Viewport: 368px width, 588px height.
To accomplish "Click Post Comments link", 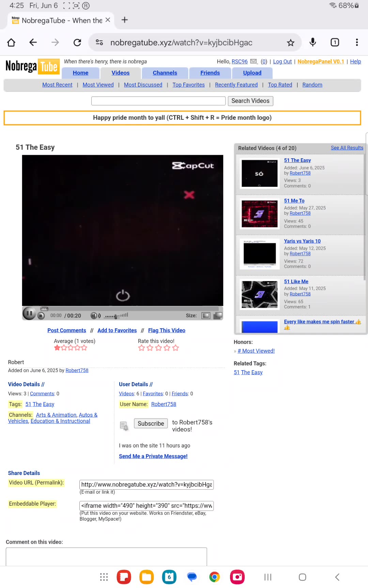I will (x=67, y=330).
